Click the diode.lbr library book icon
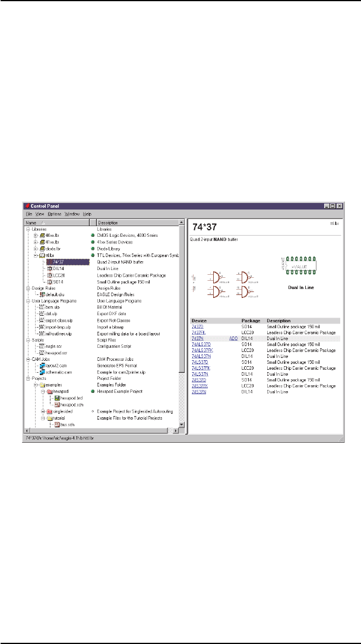361x644 pixels. [42, 249]
